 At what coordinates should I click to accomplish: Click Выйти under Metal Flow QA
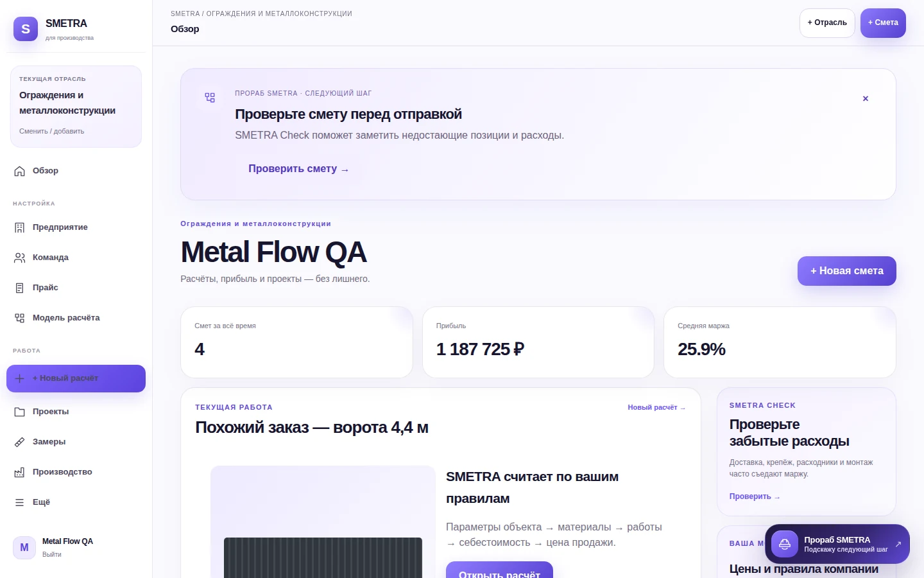(x=52, y=554)
